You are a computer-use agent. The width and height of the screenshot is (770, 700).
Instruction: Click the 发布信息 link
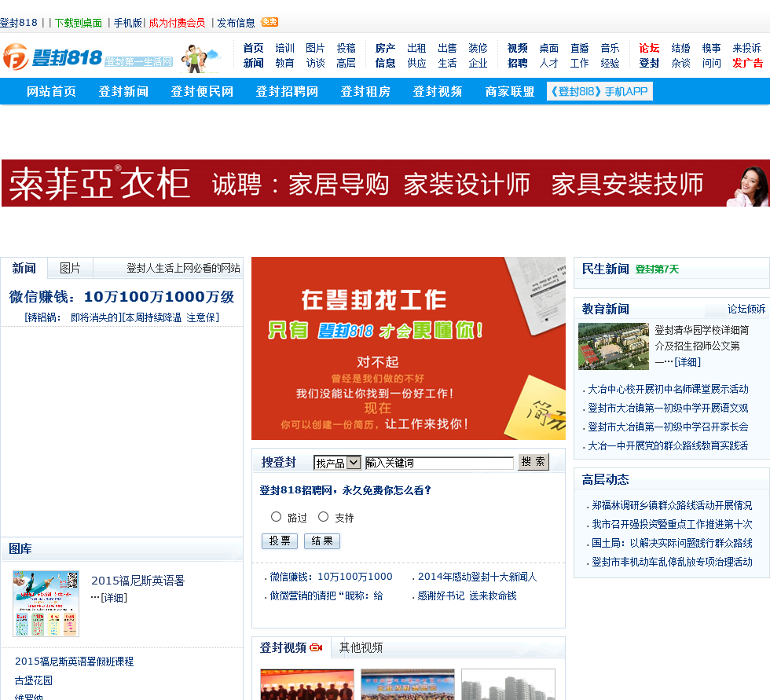236,23
